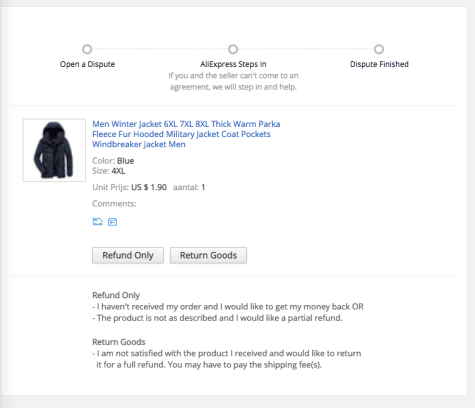
Task: Click the 'Return Goods' explanation heading
Action: (x=119, y=342)
